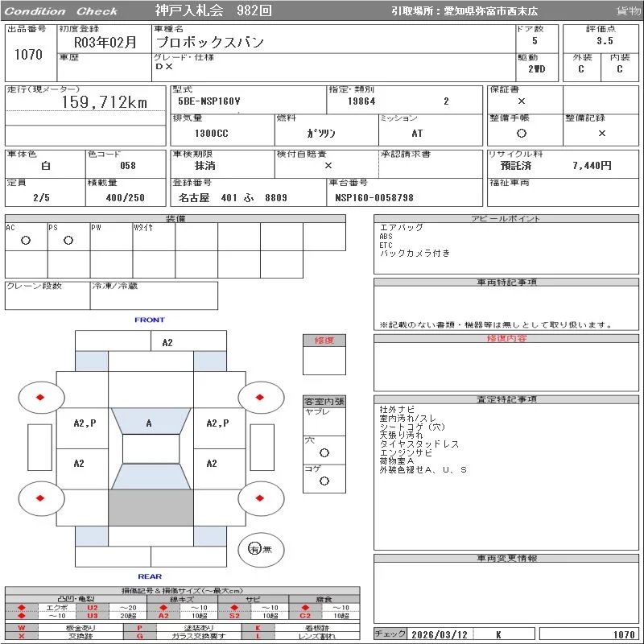Click the circled 有 spare tire mark
This screenshot has height=644, width=644.
click(254, 549)
